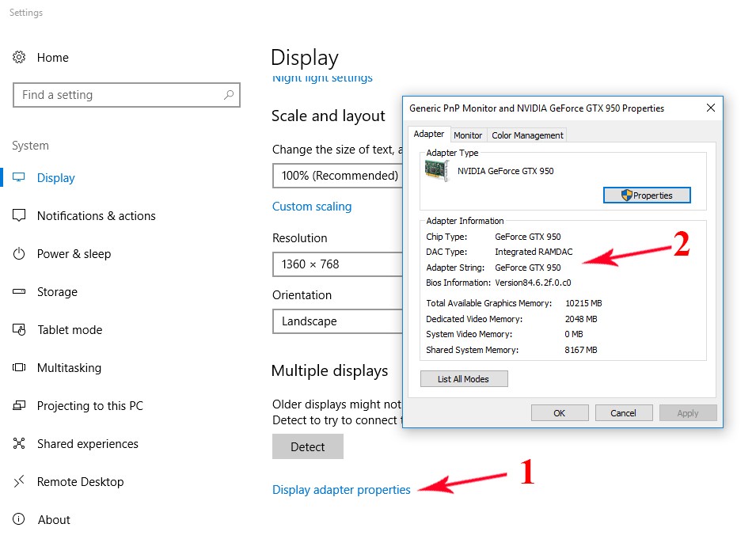Confirm the dialog with OK
Screen dimensions: 756x539
pos(560,413)
